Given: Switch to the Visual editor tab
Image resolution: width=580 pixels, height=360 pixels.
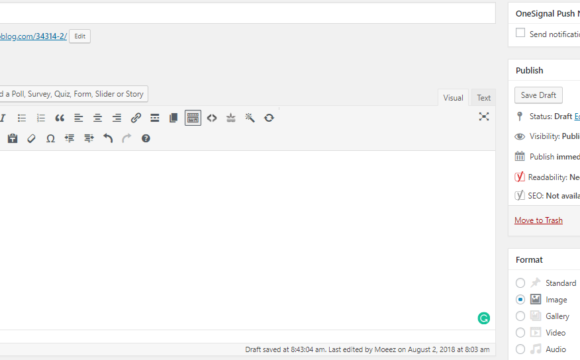Looking at the screenshot, I should 453,98.
